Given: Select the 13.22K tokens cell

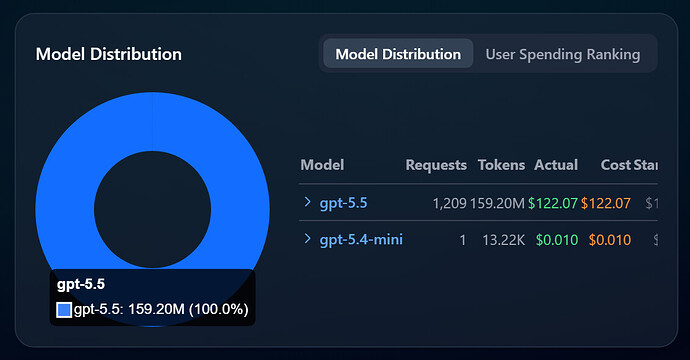Looking at the screenshot, I should (x=503, y=240).
